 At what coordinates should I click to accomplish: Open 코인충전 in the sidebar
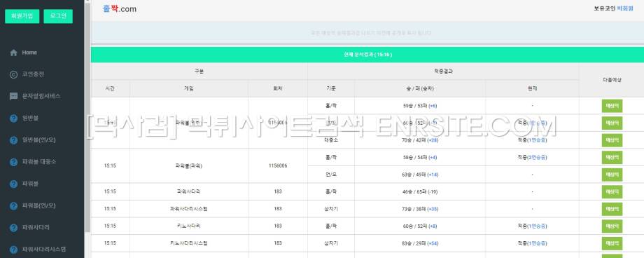click(x=33, y=74)
